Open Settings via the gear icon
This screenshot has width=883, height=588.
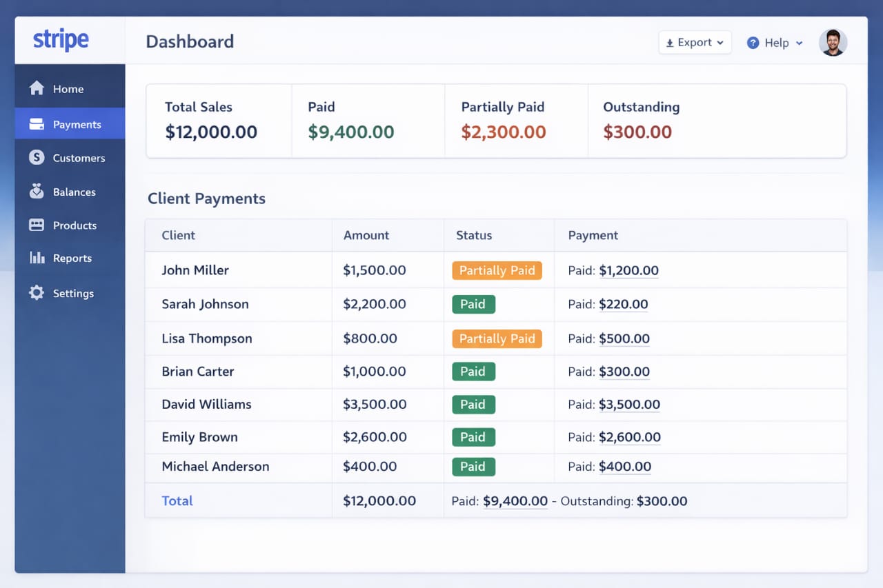click(37, 293)
